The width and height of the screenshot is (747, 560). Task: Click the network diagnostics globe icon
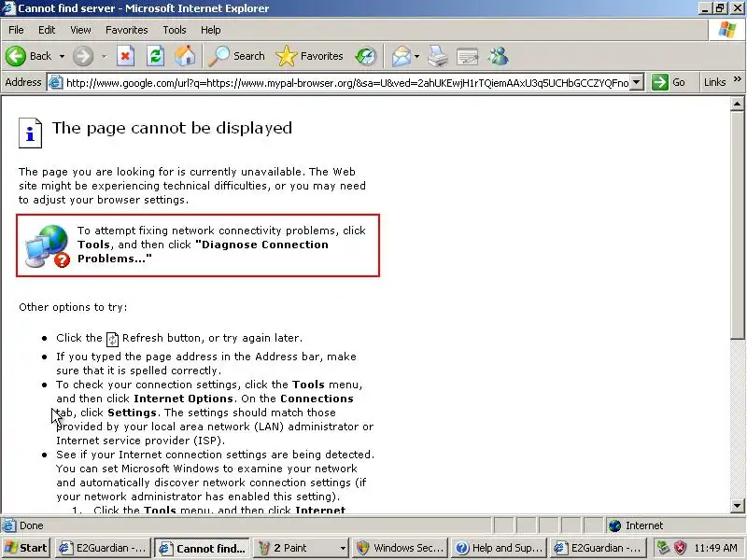pos(48,246)
